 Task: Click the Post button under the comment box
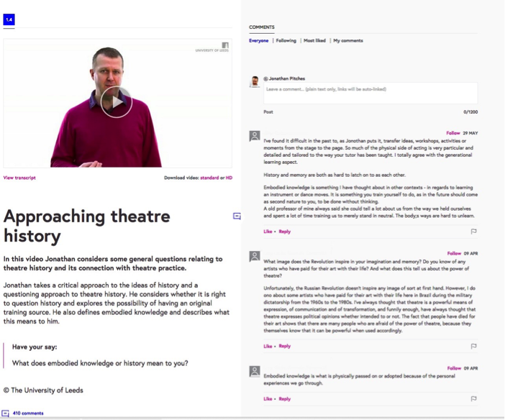pyautogui.click(x=268, y=112)
